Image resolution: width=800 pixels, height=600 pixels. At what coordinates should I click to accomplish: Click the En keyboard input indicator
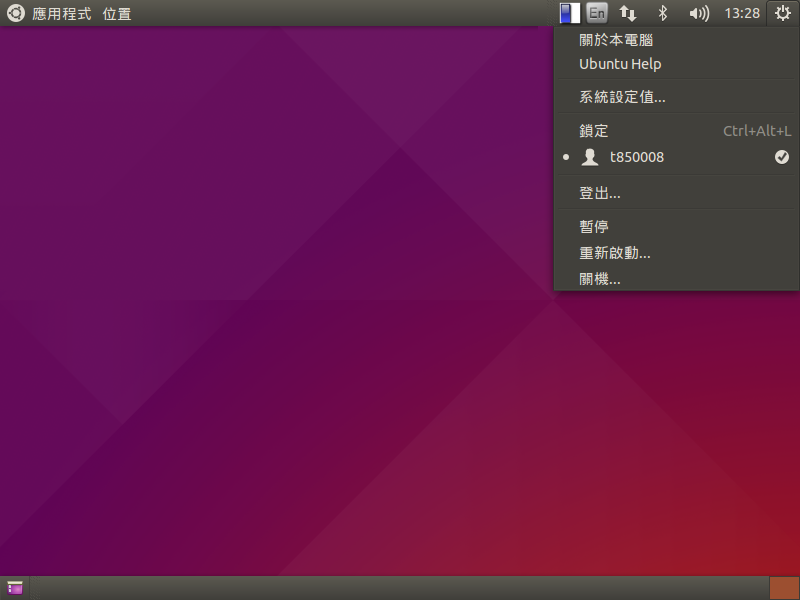(x=596, y=14)
